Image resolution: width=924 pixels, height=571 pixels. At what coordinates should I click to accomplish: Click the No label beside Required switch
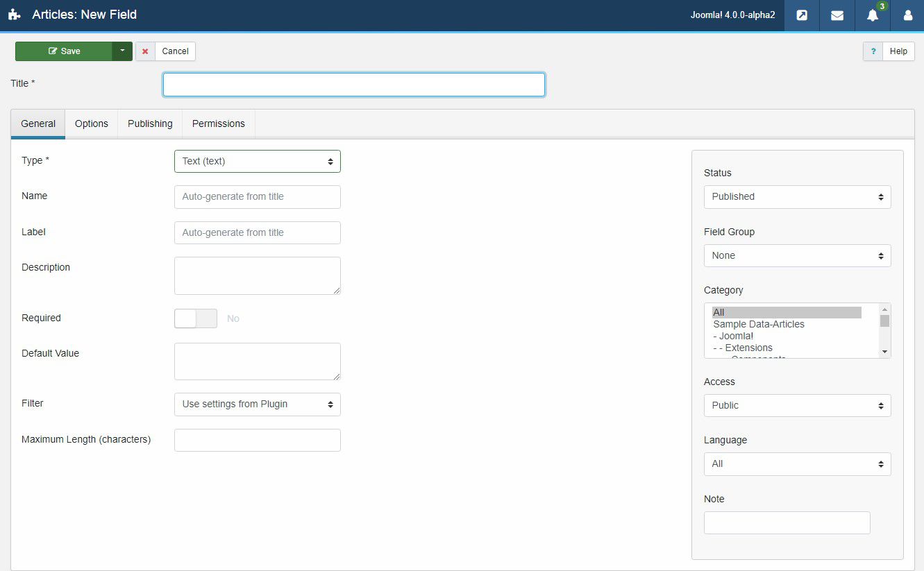[233, 318]
